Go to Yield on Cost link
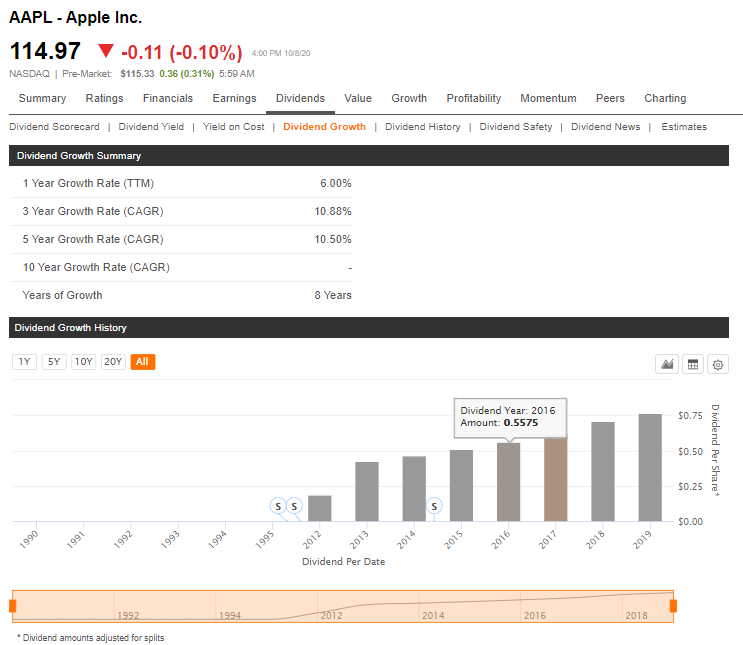The image size is (743, 645). point(234,127)
